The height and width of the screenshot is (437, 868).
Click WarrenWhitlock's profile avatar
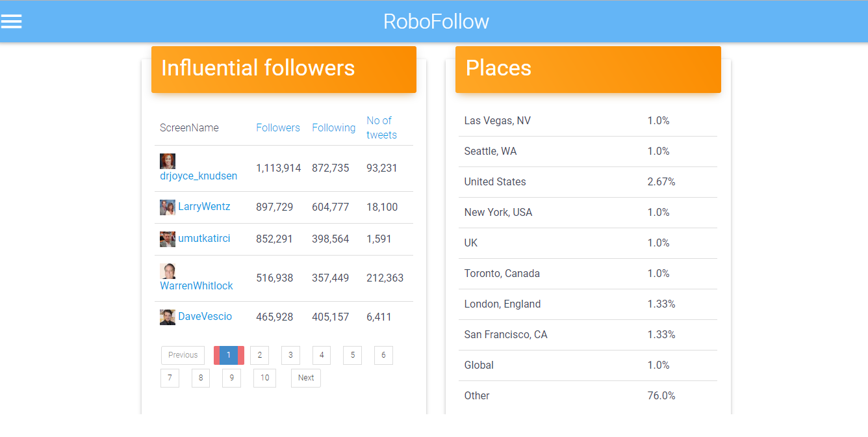tap(168, 271)
